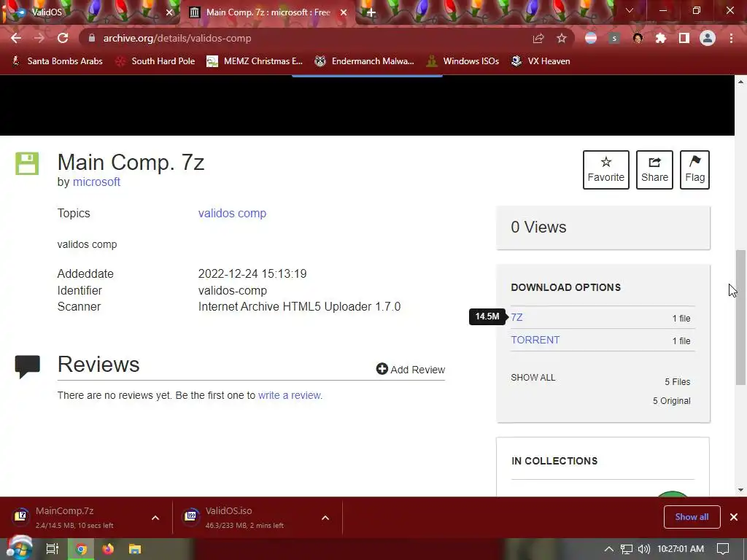Click the scrollbar up arrow
This screenshot has height=560, width=747.
(x=740, y=82)
